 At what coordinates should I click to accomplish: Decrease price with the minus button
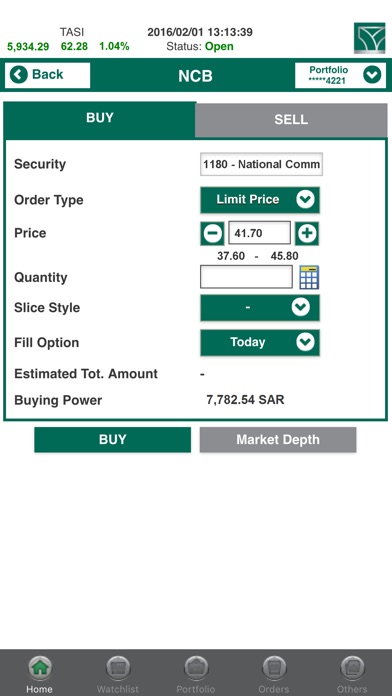tap(212, 233)
